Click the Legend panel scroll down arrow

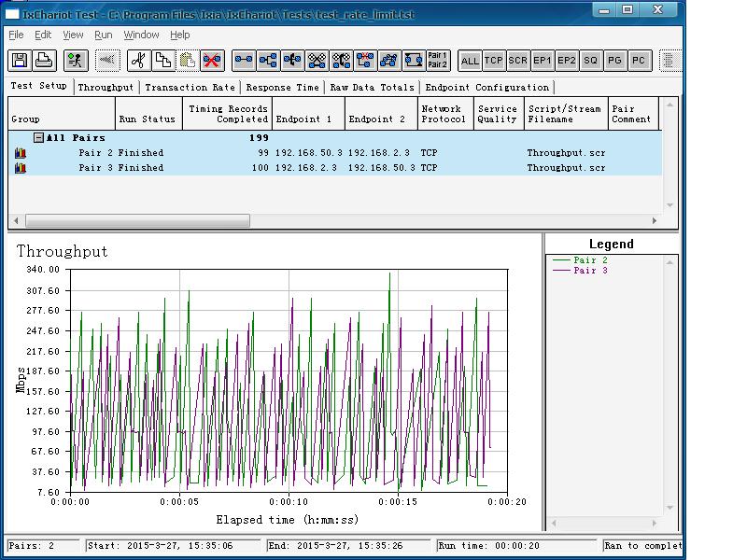click(669, 507)
